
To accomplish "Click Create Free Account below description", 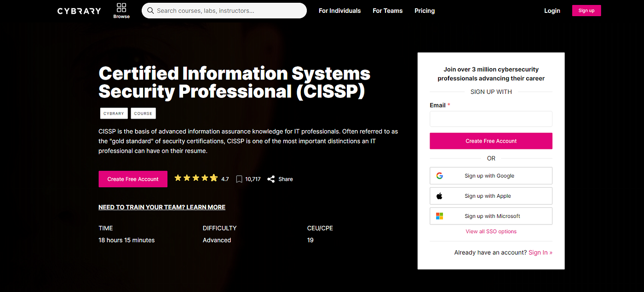I will [133, 179].
